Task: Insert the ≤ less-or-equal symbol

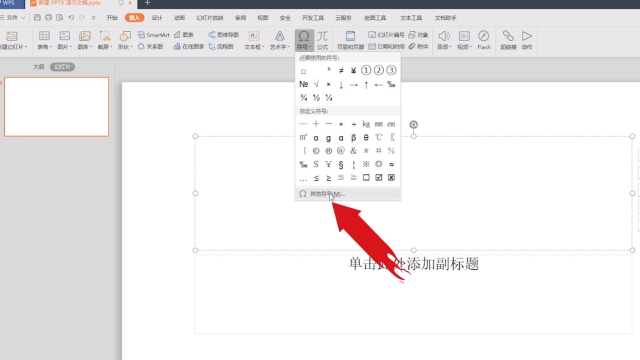Action: 316,178
